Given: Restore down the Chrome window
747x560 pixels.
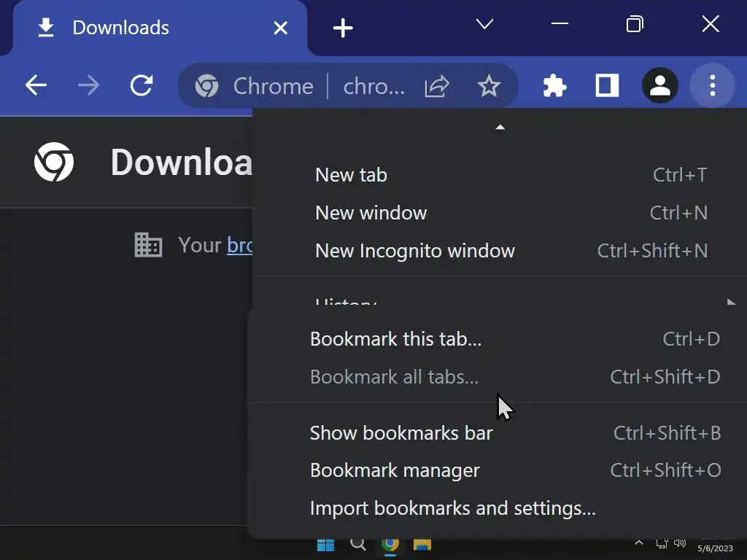Looking at the screenshot, I should (635, 24).
